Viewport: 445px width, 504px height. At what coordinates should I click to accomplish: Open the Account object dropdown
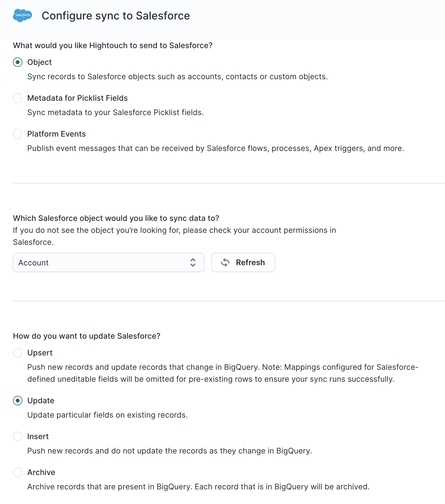109,262
